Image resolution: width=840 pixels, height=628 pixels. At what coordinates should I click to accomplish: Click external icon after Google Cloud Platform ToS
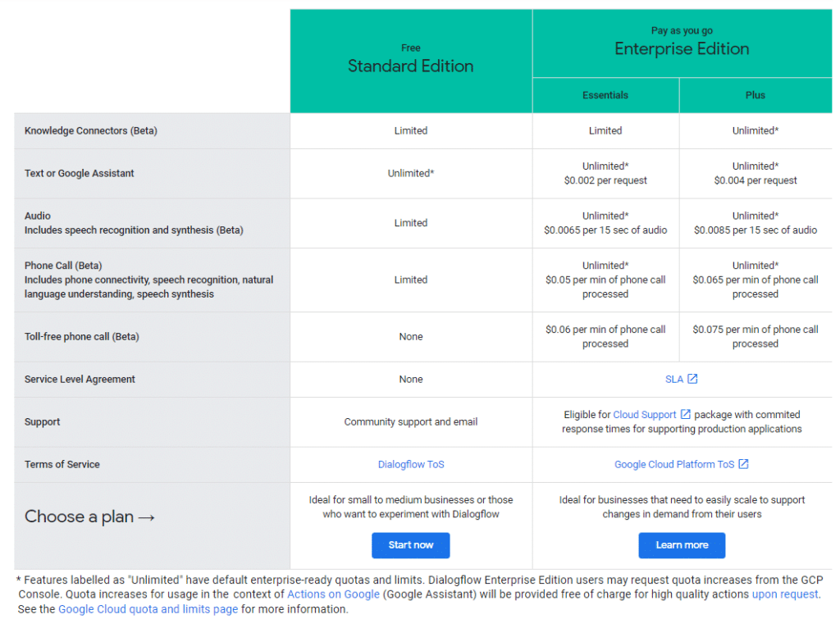click(743, 464)
